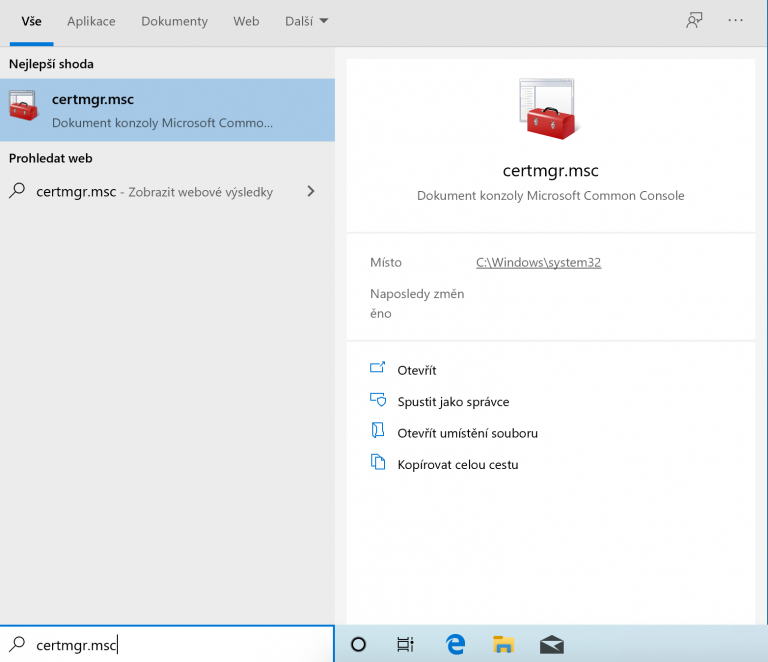Screen dimensions: 768x662
Task: Click the open file location icon
Action: pos(378,430)
